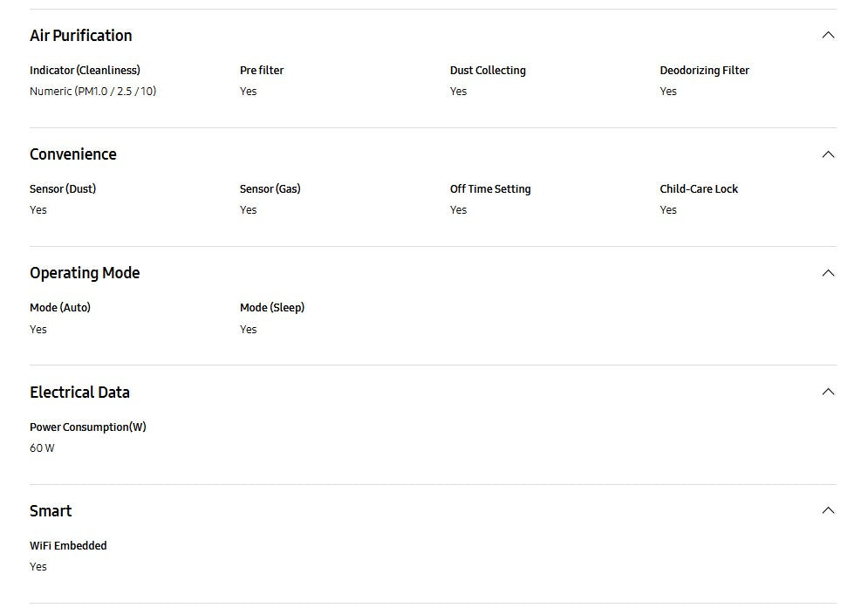
Task: Click the Child-Care Lock label
Action: coord(699,189)
